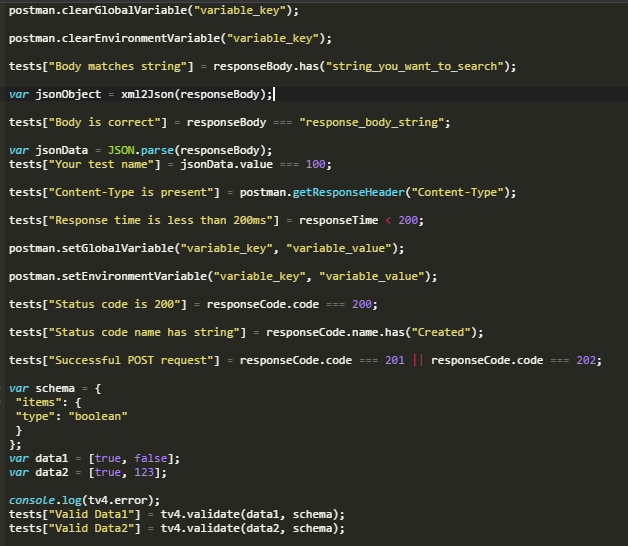628x546 pixels.
Task: Click the "type": "boolean" line
Action: [x=71, y=417]
